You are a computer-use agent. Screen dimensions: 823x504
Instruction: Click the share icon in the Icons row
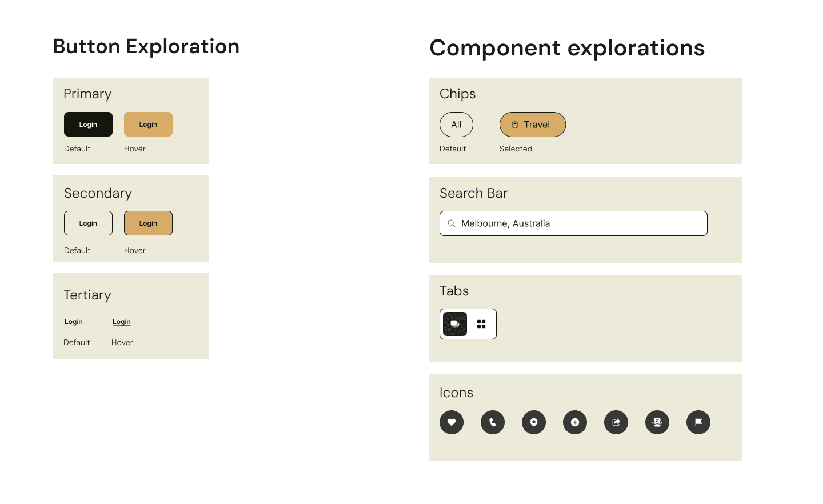(x=616, y=422)
